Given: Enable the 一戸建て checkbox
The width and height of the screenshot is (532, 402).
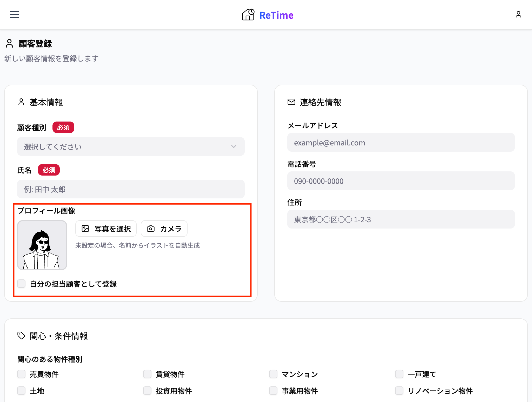Looking at the screenshot, I should point(399,374).
